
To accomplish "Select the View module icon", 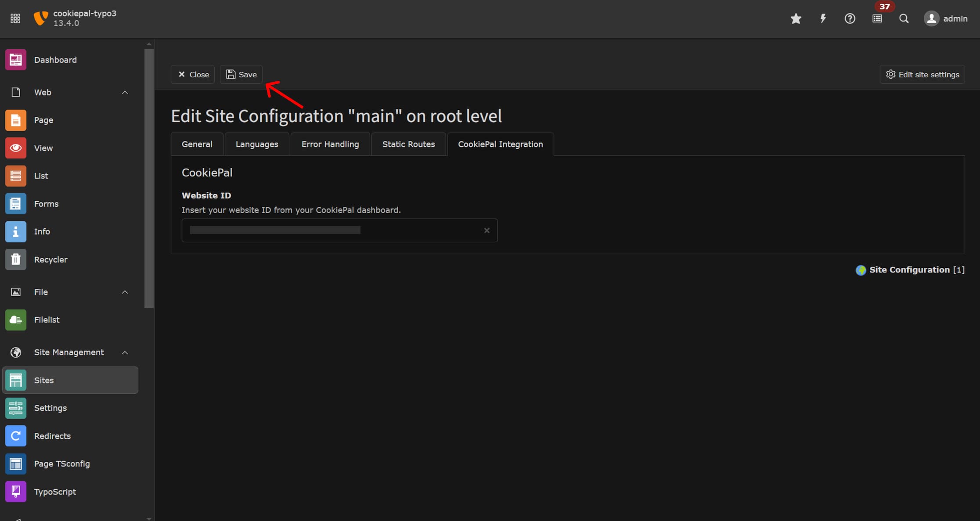I will (15, 148).
